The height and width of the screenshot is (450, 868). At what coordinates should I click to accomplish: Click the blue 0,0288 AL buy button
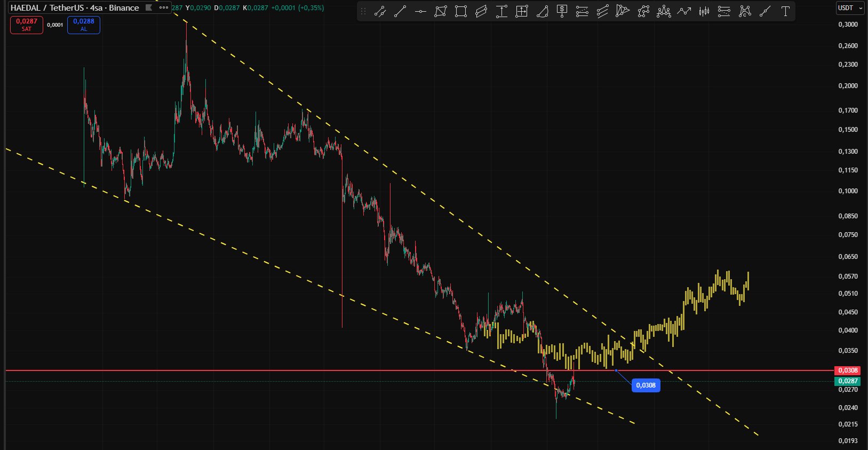coord(84,25)
